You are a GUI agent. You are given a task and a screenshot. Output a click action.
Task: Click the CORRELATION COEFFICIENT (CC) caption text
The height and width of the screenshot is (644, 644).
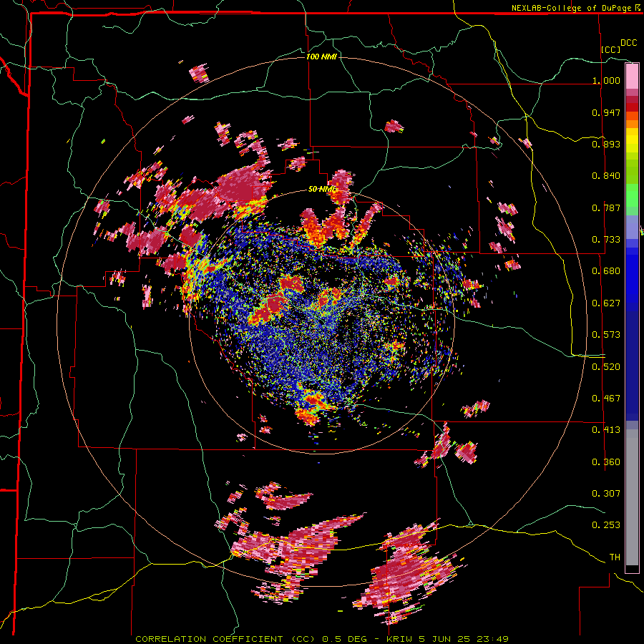click(225, 639)
